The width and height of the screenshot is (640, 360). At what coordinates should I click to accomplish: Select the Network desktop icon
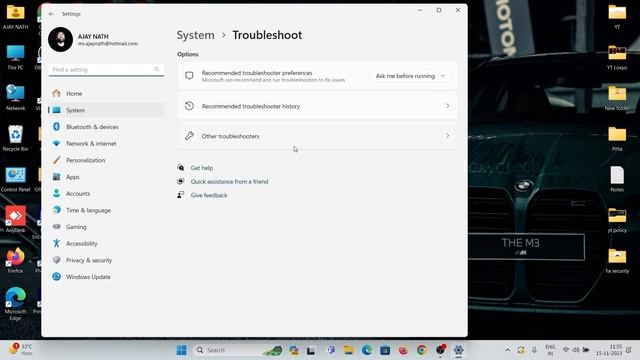point(16,98)
